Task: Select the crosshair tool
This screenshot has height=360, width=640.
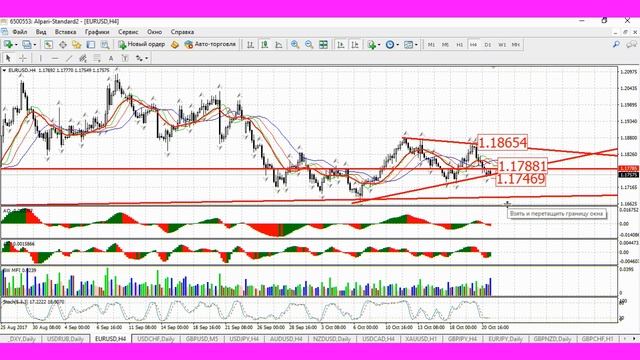Action: pos(23,58)
